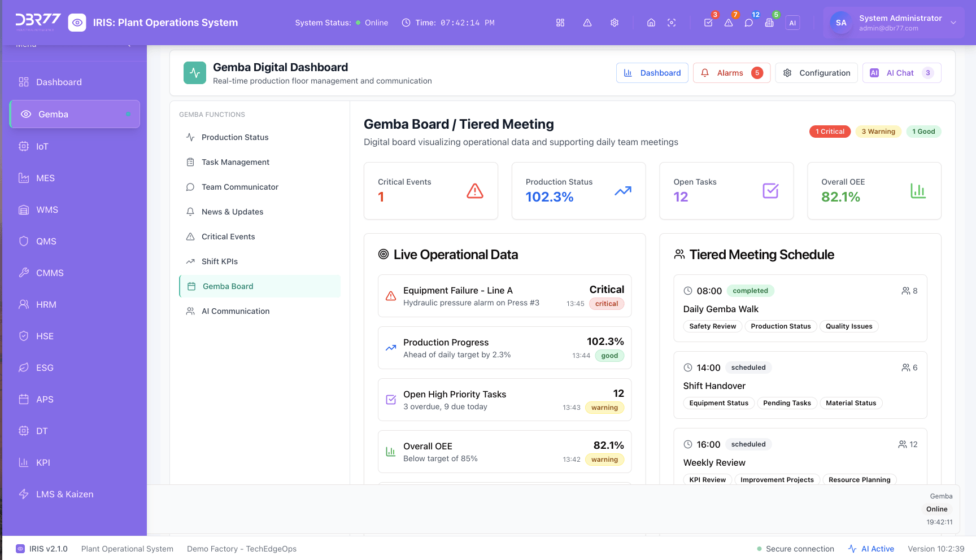Expand the Gemba sidebar item chevron
The width and height of the screenshot is (976, 560).
128,114
